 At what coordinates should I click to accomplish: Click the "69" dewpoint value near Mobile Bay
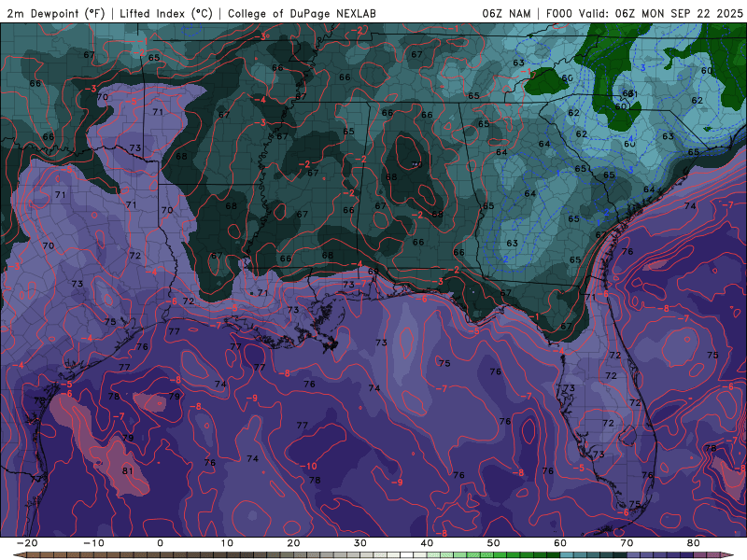point(373,272)
